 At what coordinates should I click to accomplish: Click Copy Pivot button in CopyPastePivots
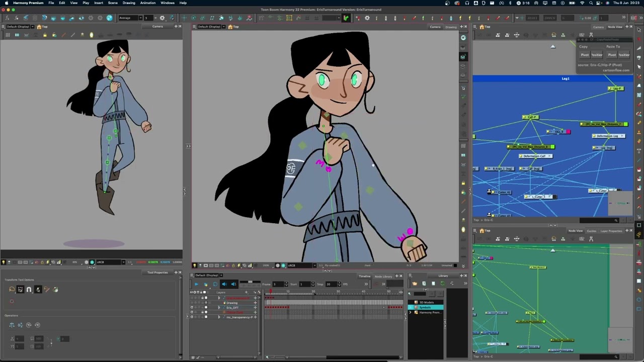point(585,55)
